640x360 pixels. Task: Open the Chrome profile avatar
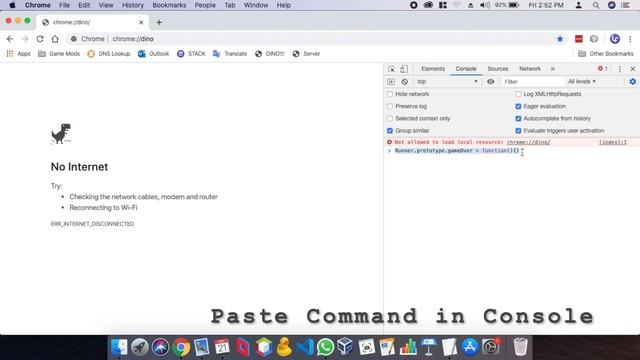(615, 39)
